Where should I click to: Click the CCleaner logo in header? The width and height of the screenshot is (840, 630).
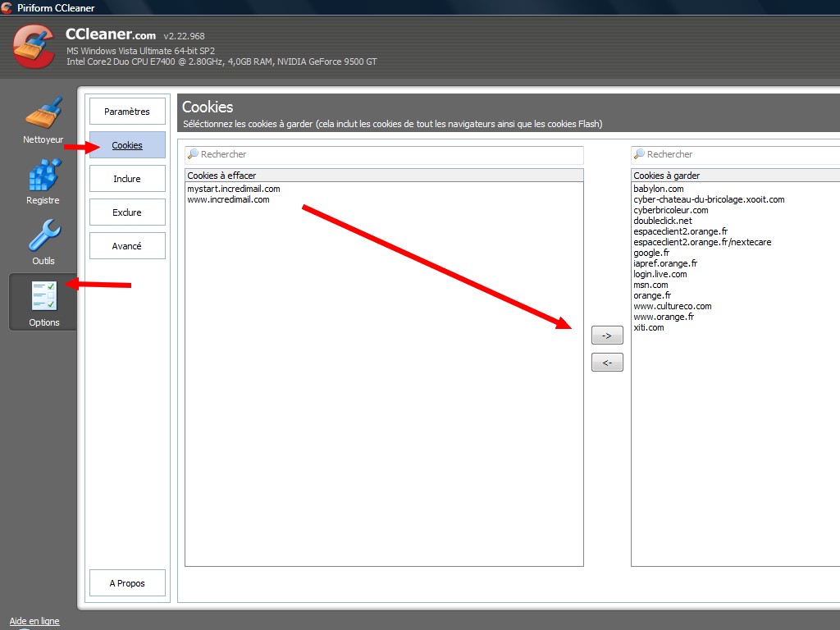(34, 47)
